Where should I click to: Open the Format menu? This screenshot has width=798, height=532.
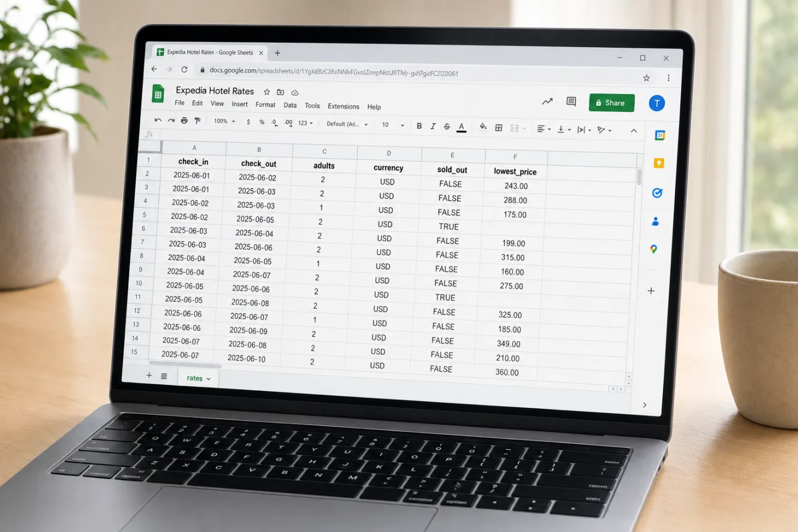pos(265,105)
